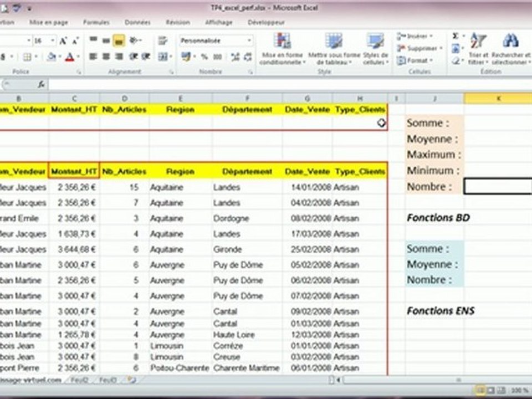Select column F header
The width and height of the screenshot is (532, 399).
click(x=247, y=99)
